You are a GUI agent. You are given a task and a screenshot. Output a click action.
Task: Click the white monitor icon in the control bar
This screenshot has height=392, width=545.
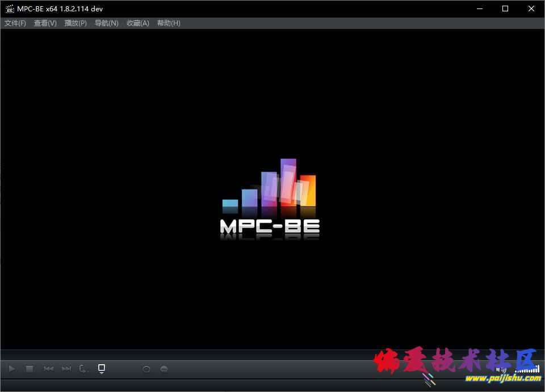coord(102,369)
